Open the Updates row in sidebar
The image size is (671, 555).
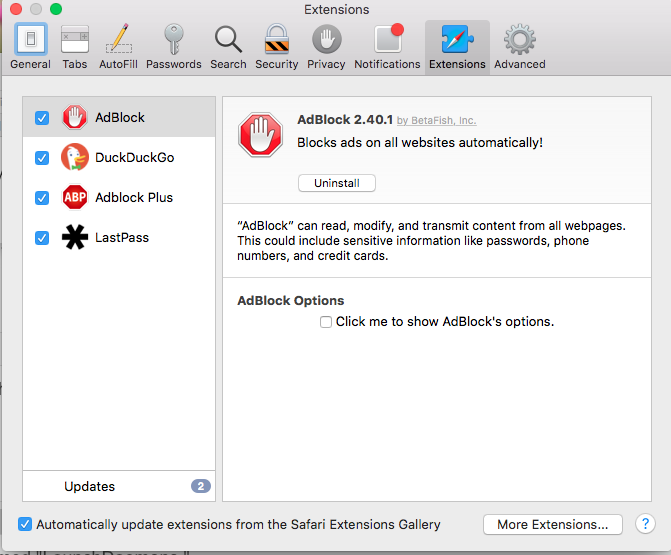click(x=119, y=486)
